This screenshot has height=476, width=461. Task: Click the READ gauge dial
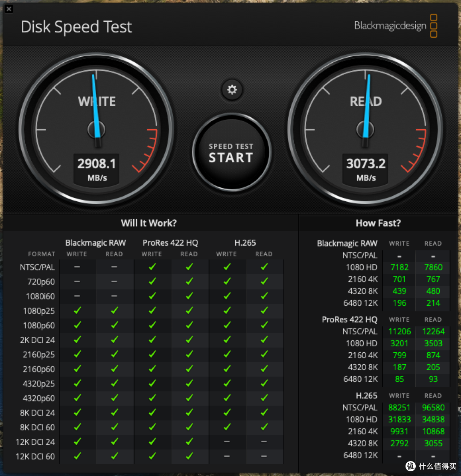(x=365, y=130)
